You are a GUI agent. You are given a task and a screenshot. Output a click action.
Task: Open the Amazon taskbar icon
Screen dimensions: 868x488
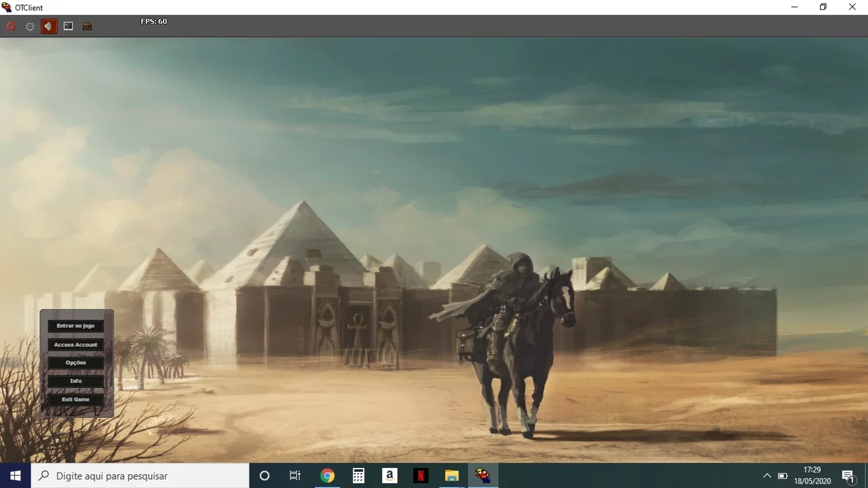[389, 476]
